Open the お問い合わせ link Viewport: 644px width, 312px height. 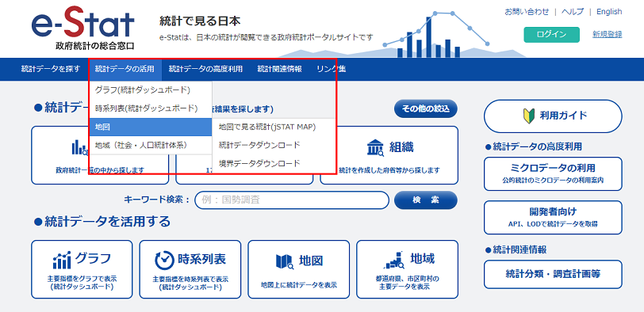(527, 12)
